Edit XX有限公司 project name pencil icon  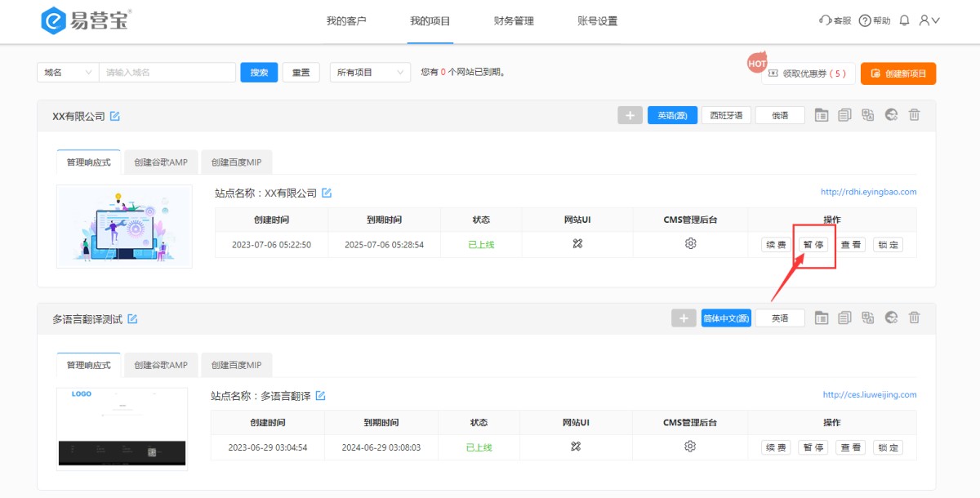tap(115, 116)
